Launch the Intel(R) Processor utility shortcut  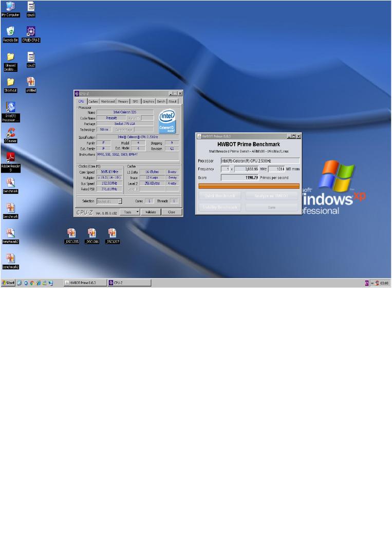(11, 112)
